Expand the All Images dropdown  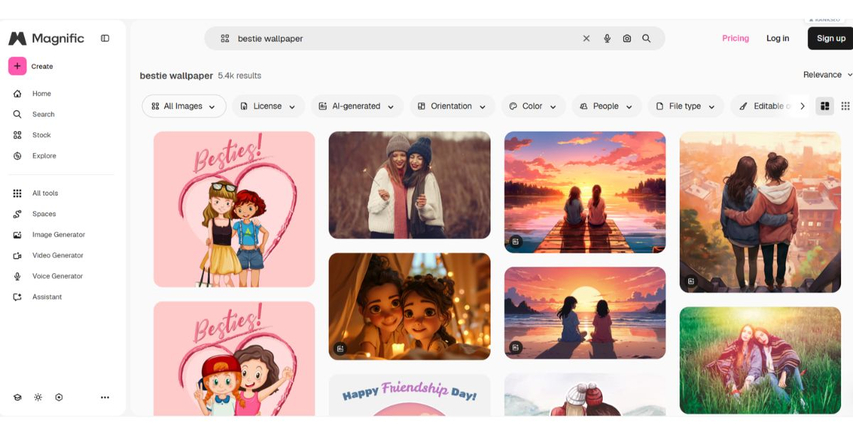coord(183,106)
